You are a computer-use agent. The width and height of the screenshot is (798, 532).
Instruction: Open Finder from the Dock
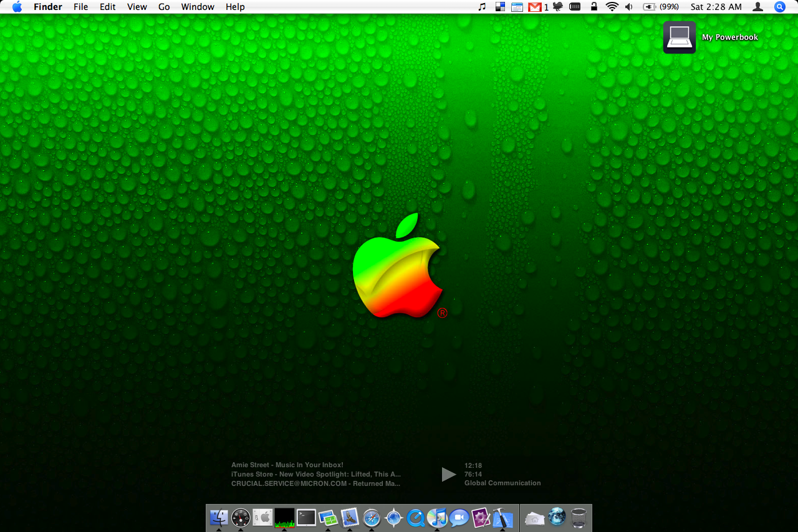point(219,518)
